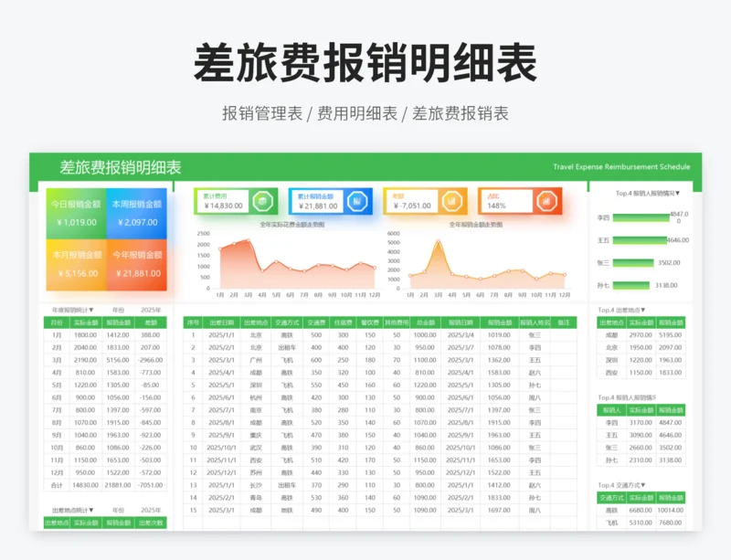
Task: Select the 地铁 transport cell in row 15
Action: pos(287,511)
